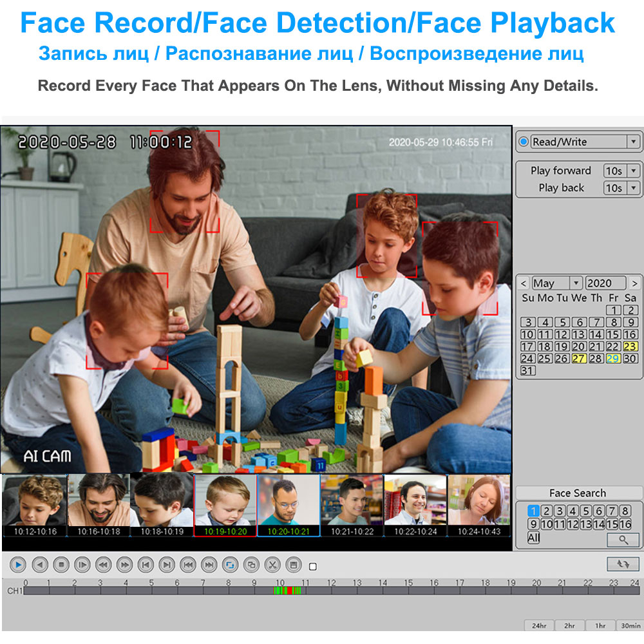Viewport: 644px width, 644px height.
Task: Click the red segment on CH1 timeline
Action: (290, 591)
